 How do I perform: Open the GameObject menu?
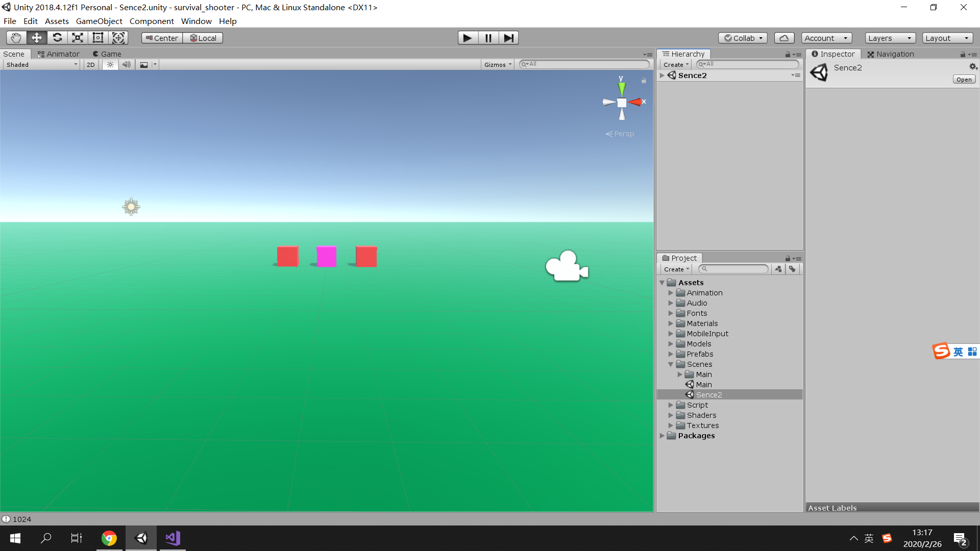click(x=99, y=21)
